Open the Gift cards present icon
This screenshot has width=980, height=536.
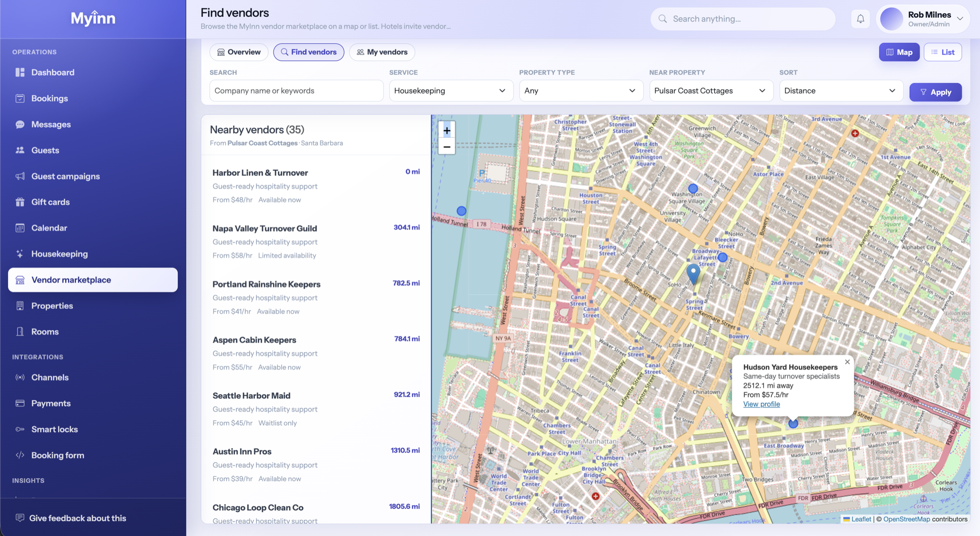20,202
